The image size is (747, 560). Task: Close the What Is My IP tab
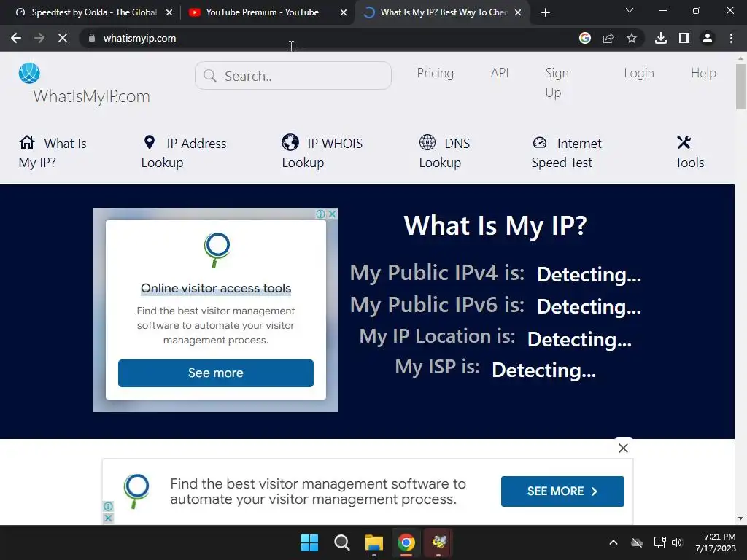click(518, 12)
